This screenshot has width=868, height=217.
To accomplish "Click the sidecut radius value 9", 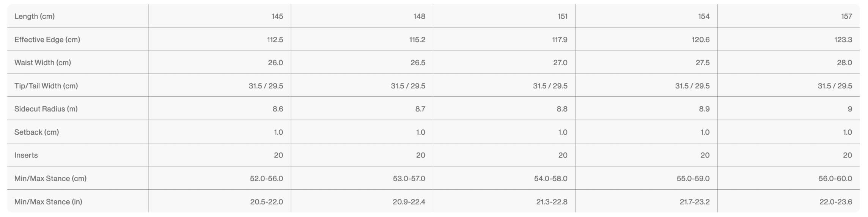I will (x=849, y=109).
